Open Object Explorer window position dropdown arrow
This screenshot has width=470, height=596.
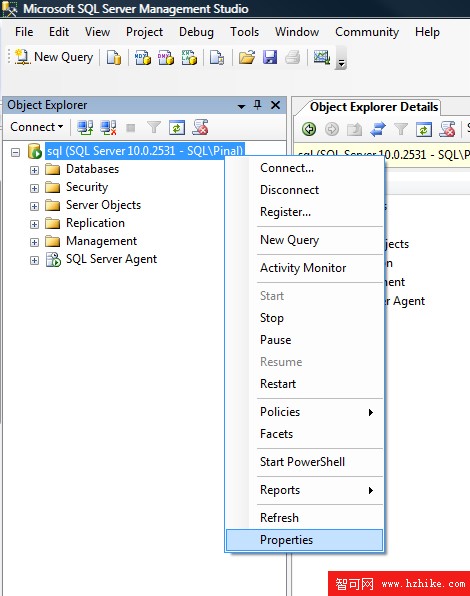241,106
